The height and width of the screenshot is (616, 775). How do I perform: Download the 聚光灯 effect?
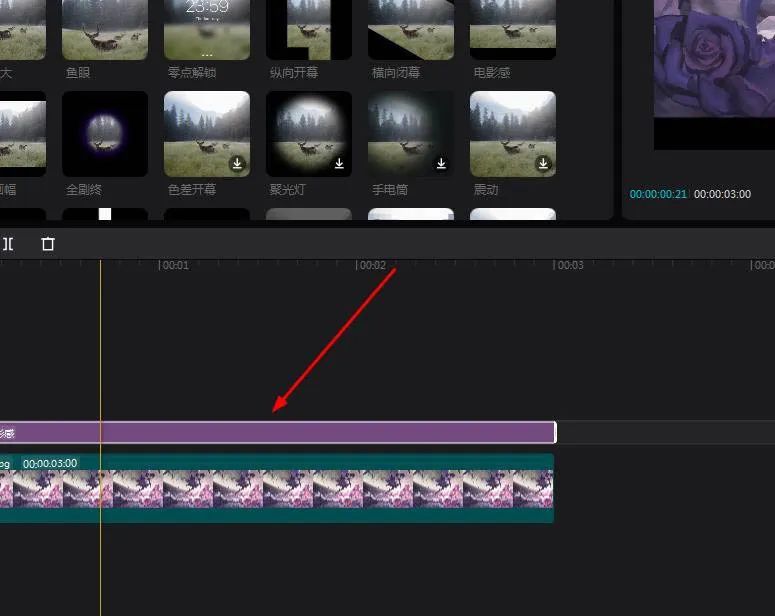point(339,163)
